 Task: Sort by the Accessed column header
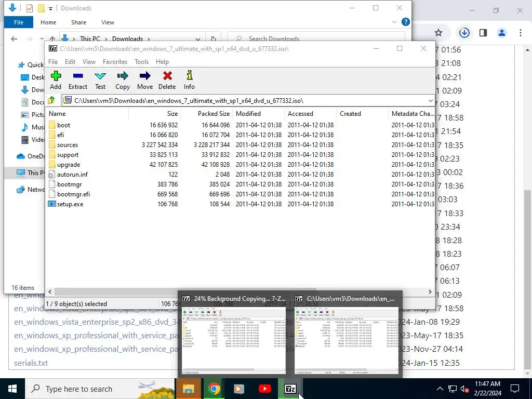311,114
